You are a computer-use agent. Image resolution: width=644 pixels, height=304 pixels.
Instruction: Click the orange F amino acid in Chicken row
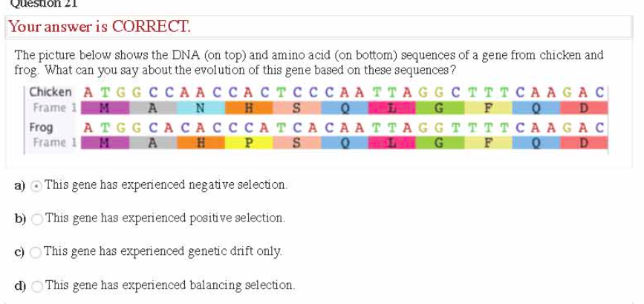click(x=488, y=107)
